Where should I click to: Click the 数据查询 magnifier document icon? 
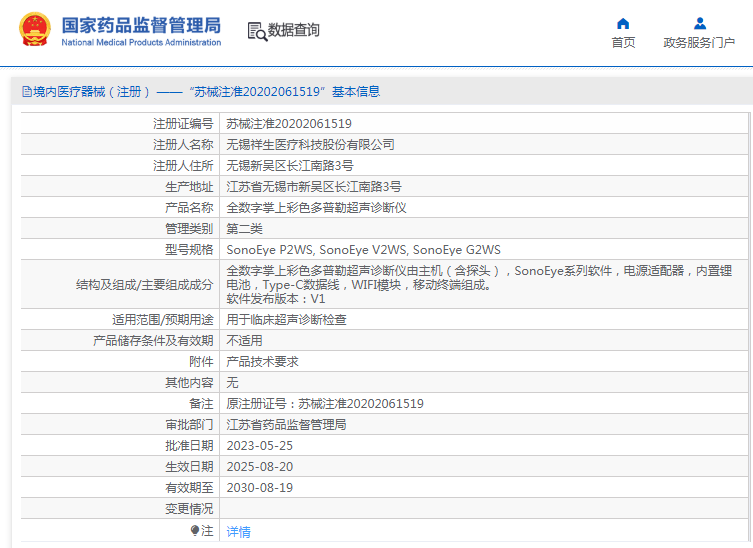click(256, 31)
